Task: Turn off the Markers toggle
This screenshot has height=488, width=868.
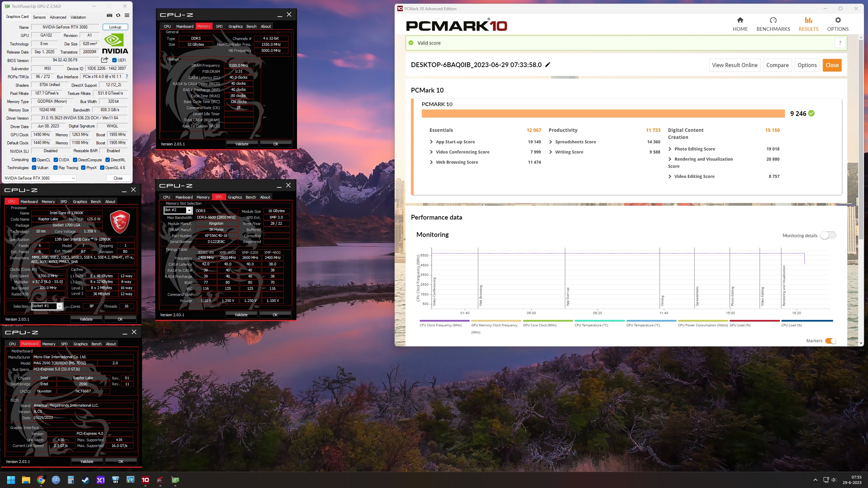Action: pos(831,341)
